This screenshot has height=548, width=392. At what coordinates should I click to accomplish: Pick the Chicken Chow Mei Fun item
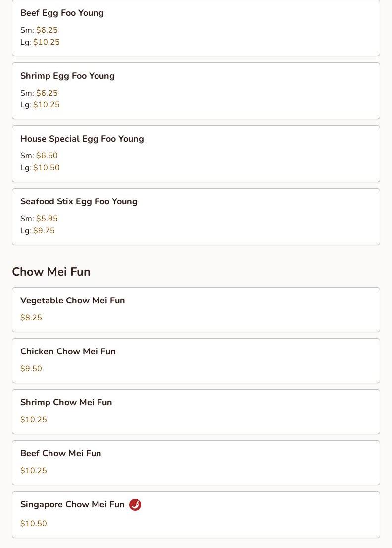[68, 352]
